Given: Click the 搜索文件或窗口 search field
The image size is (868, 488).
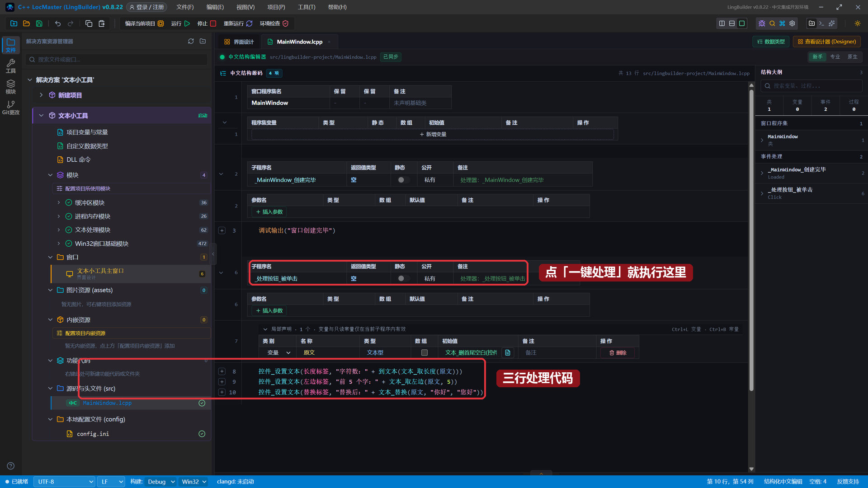Looking at the screenshot, I should pyautogui.click(x=117, y=59).
